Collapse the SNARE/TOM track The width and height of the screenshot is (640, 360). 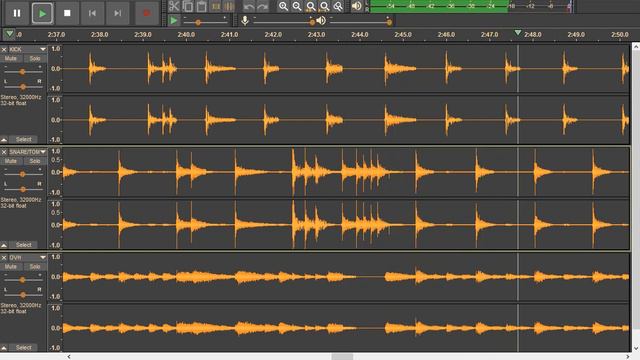click(x=4, y=245)
